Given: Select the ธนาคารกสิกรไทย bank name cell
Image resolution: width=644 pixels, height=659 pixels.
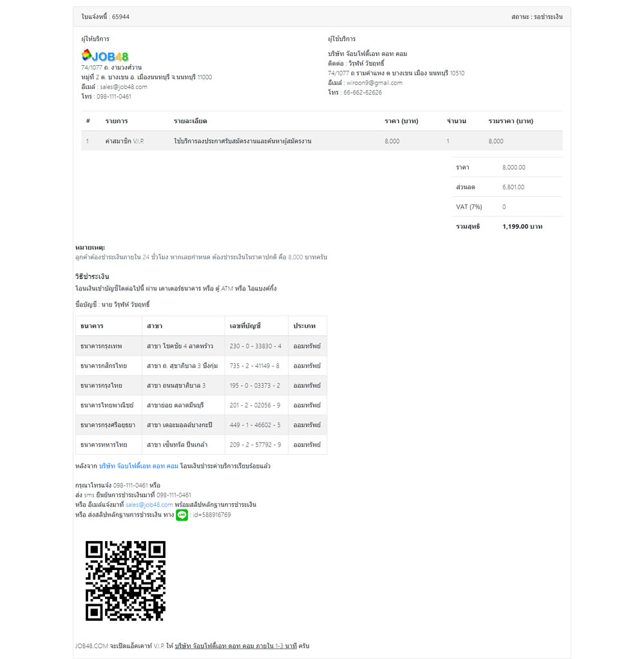Looking at the screenshot, I should click(104, 366).
